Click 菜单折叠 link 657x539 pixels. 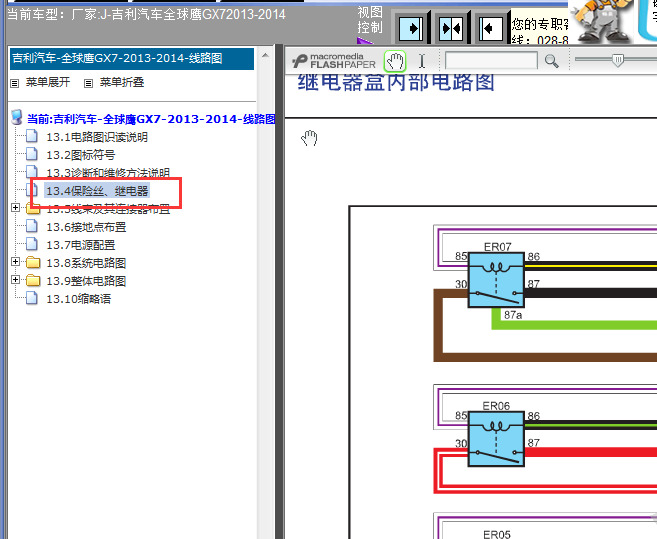(122, 82)
